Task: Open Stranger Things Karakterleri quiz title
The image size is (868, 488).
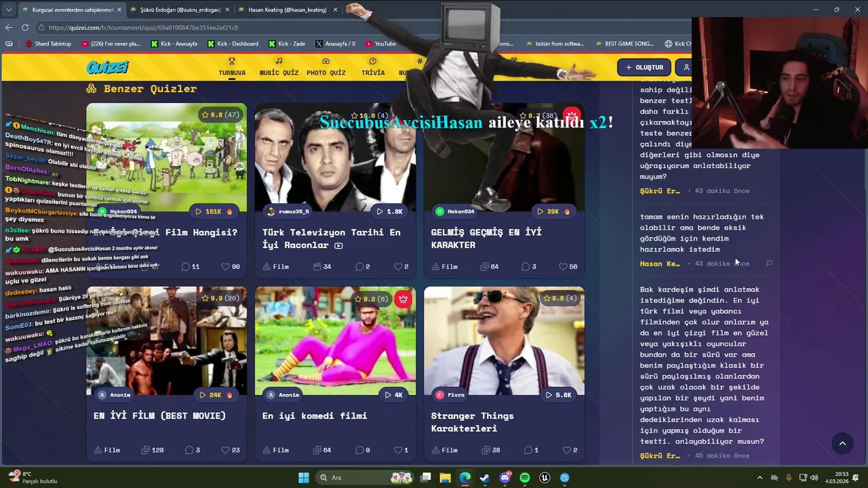Action: coord(473,422)
